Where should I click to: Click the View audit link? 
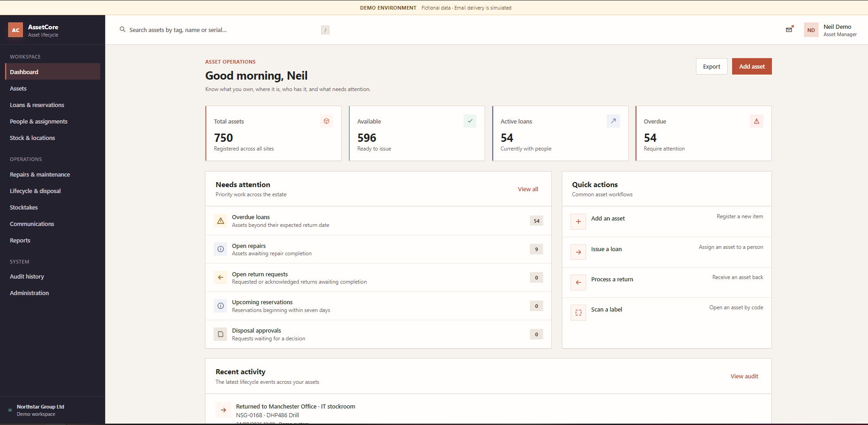point(744,376)
